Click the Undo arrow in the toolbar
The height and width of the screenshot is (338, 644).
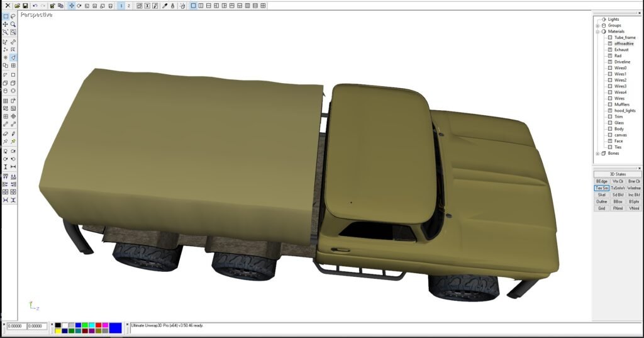35,6
